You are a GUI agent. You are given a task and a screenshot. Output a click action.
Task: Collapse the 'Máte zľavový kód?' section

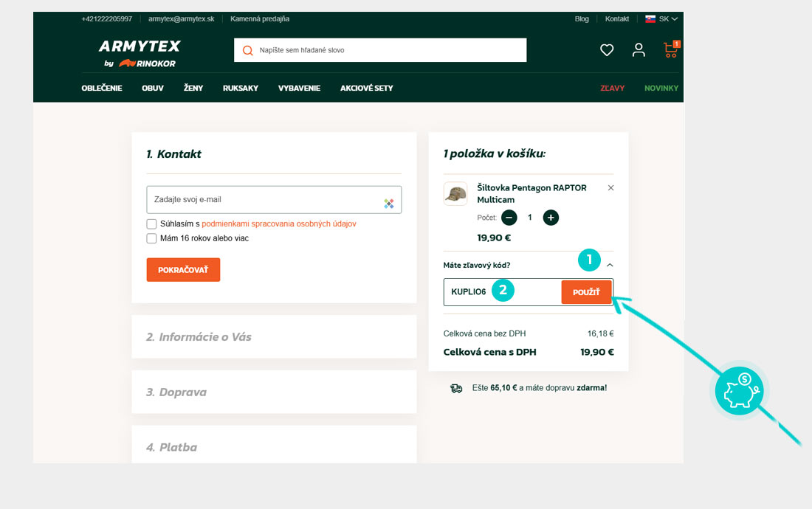610,266
